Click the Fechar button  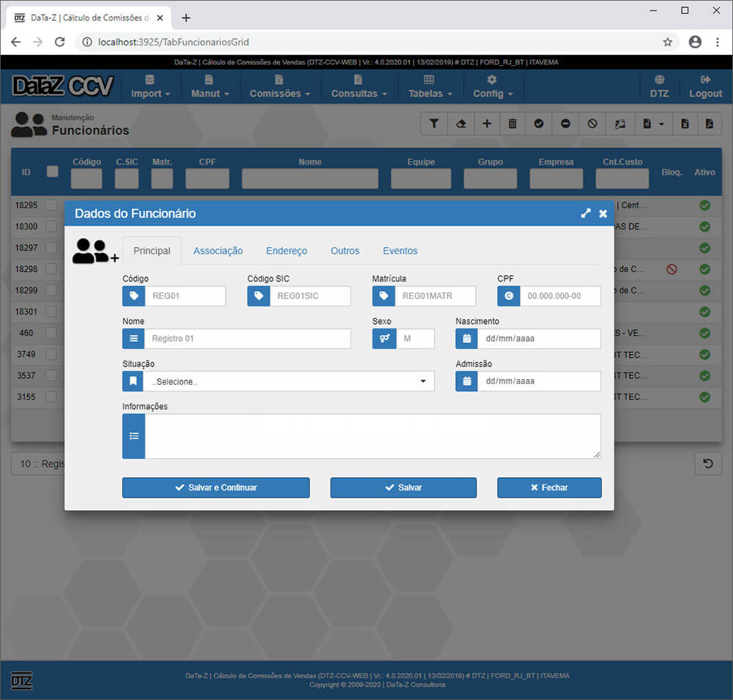click(x=549, y=487)
